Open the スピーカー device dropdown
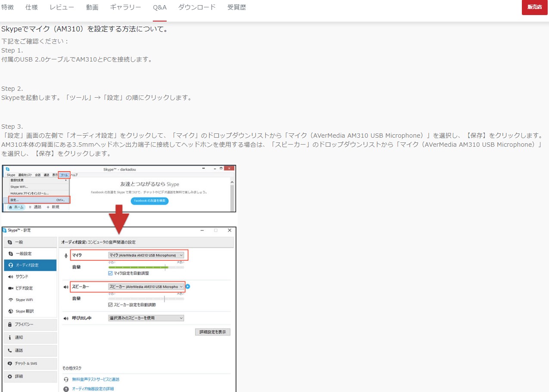549x392 pixels. click(x=146, y=287)
